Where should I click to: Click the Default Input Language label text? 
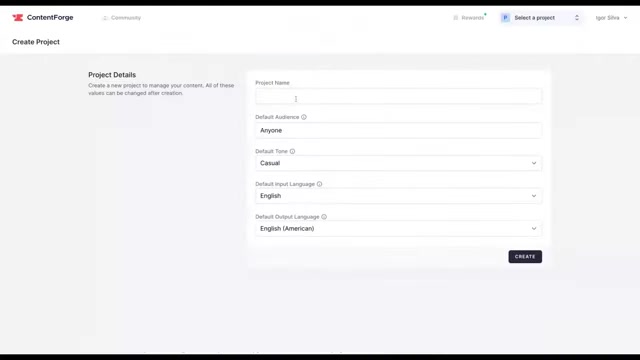coord(285,184)
